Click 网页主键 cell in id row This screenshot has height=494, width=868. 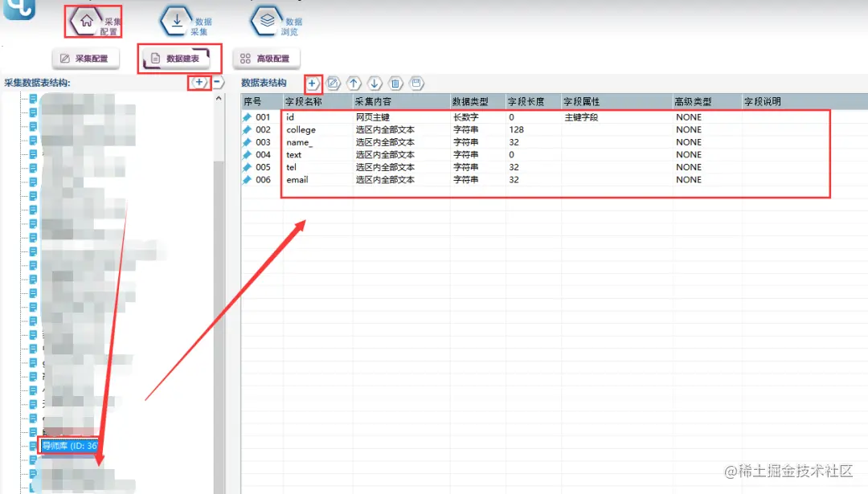pyautogui.click(x=373, y=117)
